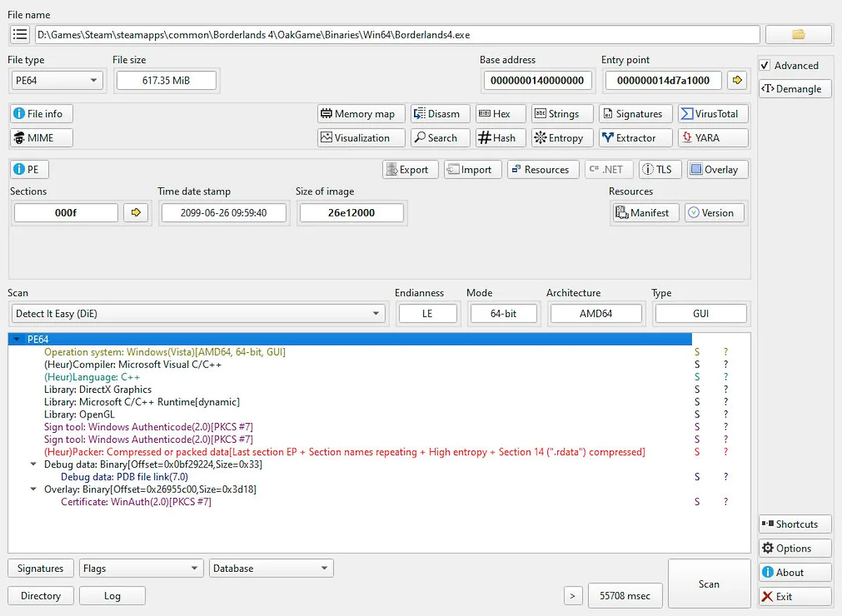Open sections list arrow button
The width and height of the screenshot is (842, 616).
click(x=136, y=213)
